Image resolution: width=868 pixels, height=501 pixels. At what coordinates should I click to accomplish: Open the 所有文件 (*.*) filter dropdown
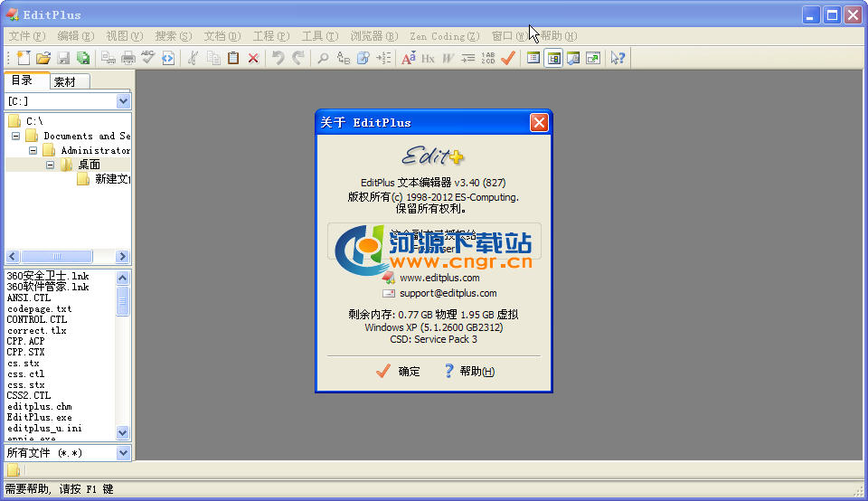(x=123, y=453)
